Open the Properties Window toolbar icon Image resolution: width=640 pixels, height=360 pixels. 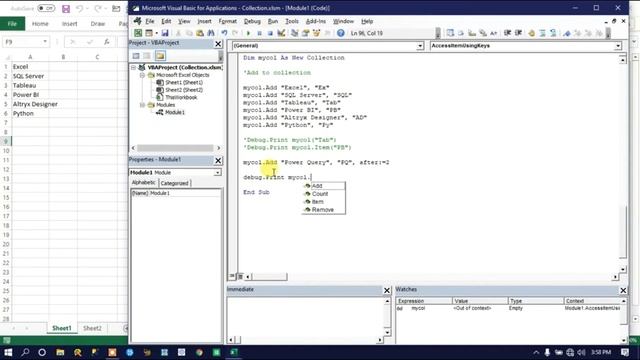tap(305, 33)
